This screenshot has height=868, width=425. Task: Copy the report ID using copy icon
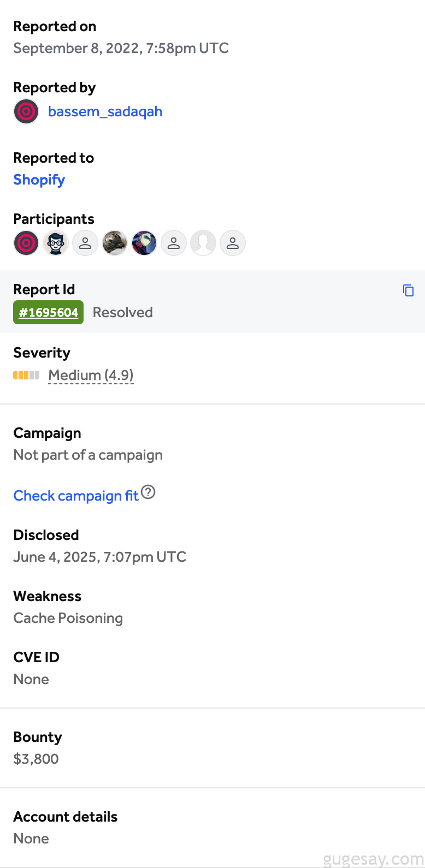[408, 290]
